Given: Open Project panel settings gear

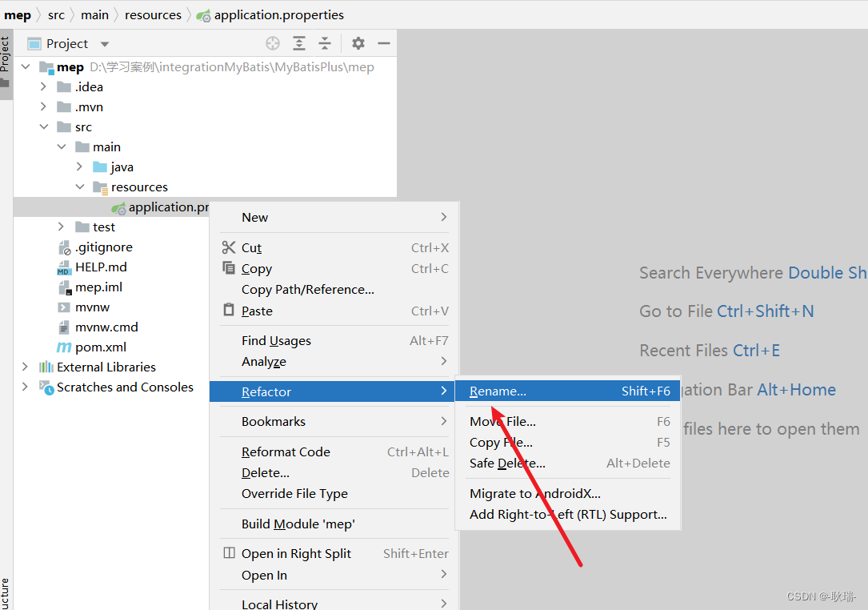Looking at the screenshot, I should (358, 43).
